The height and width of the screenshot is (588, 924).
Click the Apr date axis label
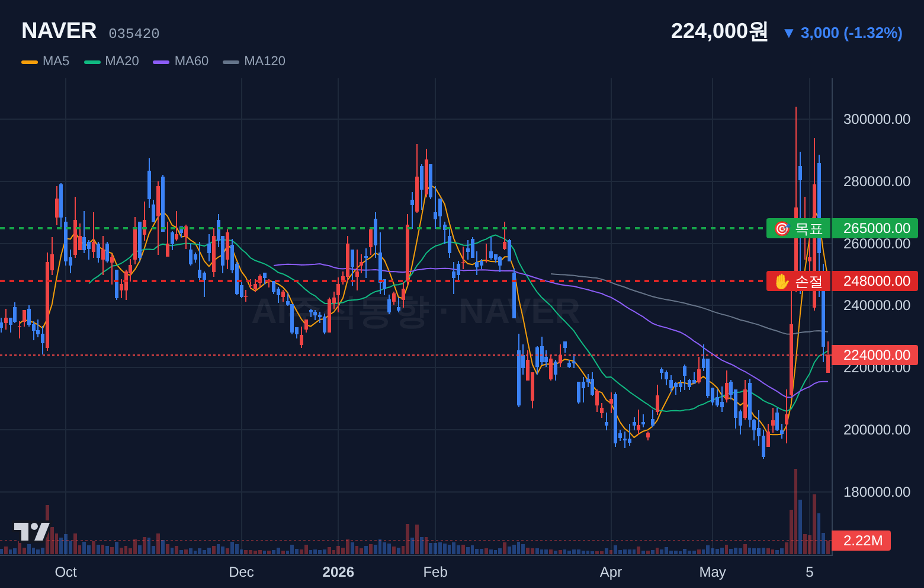(611, 572)
